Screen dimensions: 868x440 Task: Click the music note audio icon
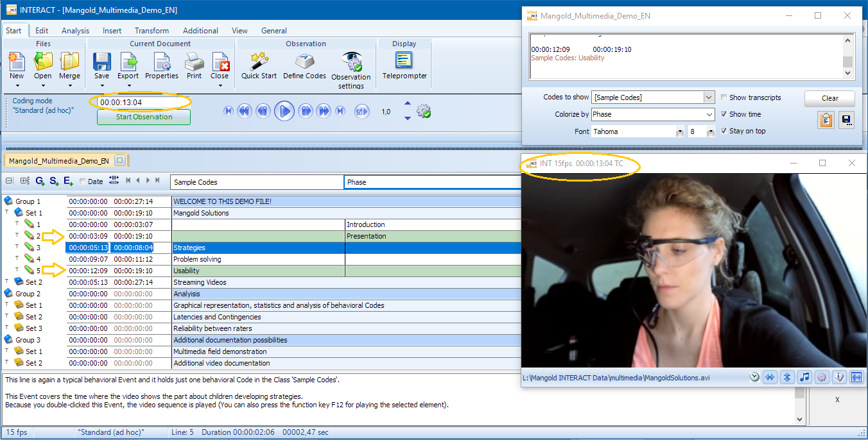(804, 377)
